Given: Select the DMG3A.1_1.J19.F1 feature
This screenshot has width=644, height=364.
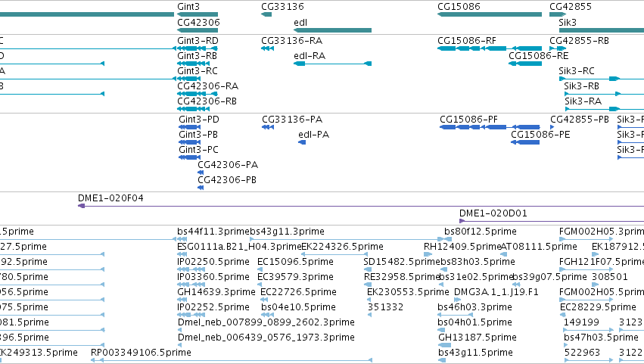Looking at the screenshot, I should 457,300.
